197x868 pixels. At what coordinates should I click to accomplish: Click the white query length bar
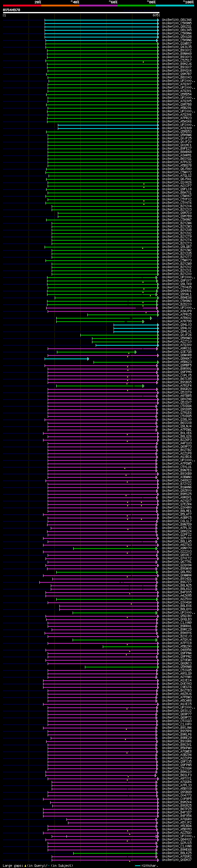pyautogui.click(x=81, y=12)
